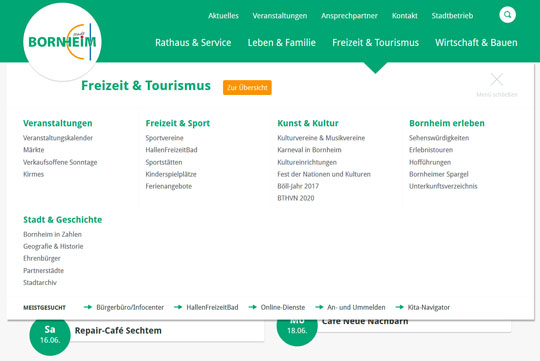
Task: Open the Unterkunftsverzeichnis link
Action: [443, 186]
